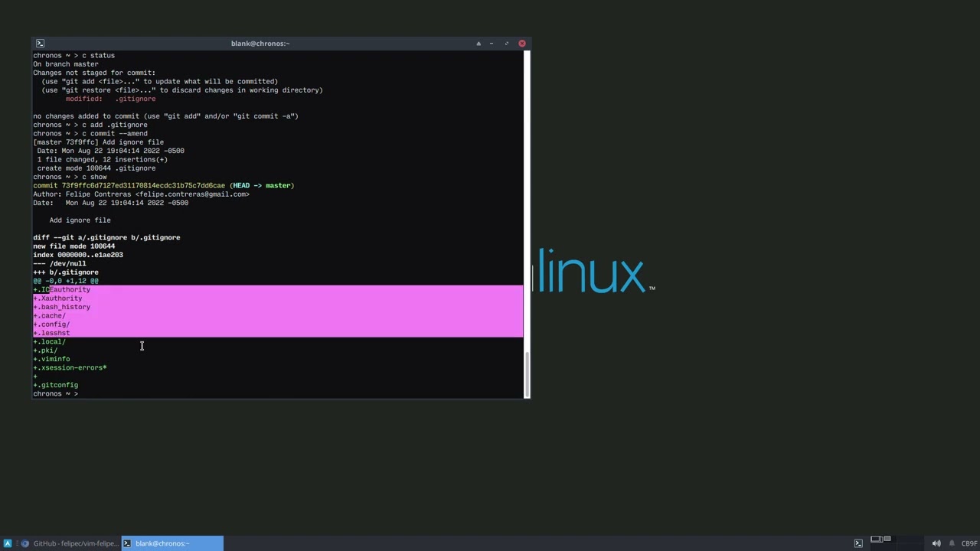Click the highlighted '+.cache/' line
Viewport: 980px width, 551px height.
[49, 315]
